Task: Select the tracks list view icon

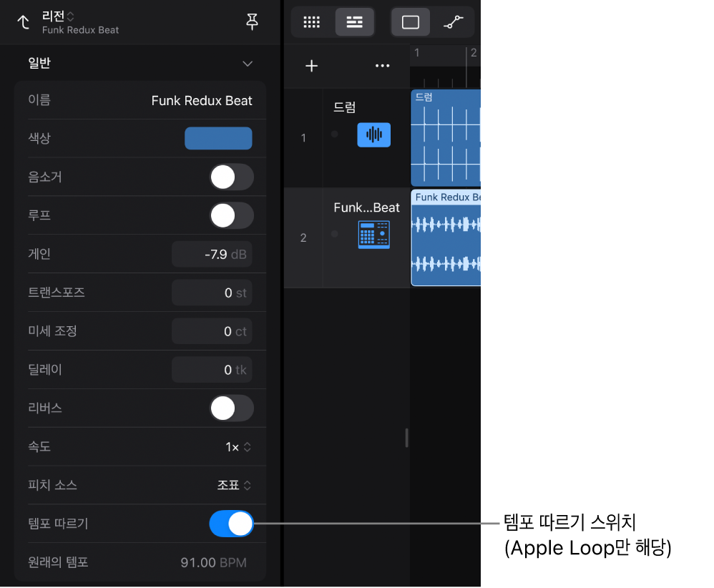Action: point(354,22)
